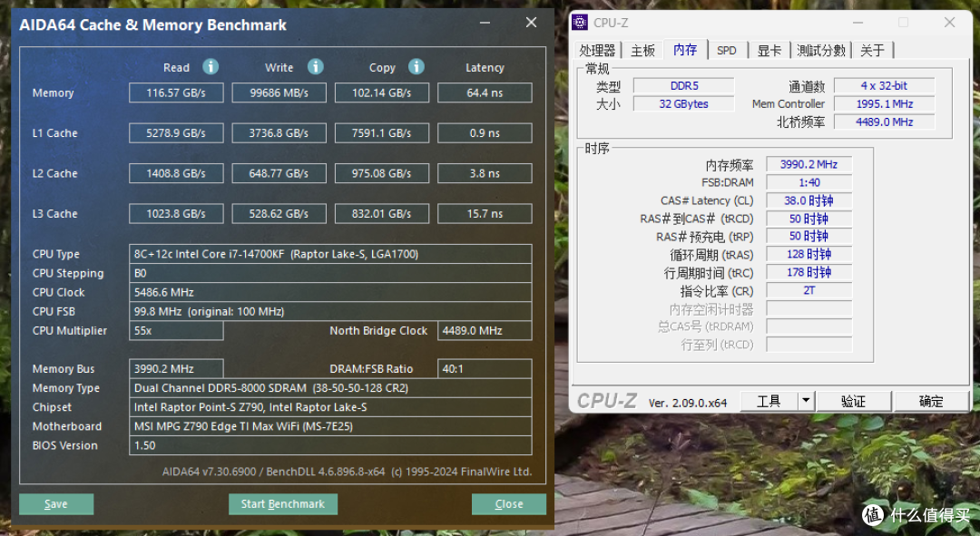Click the Copy info icon
This screenshot has height=536, width=980.
coord(416,66)
